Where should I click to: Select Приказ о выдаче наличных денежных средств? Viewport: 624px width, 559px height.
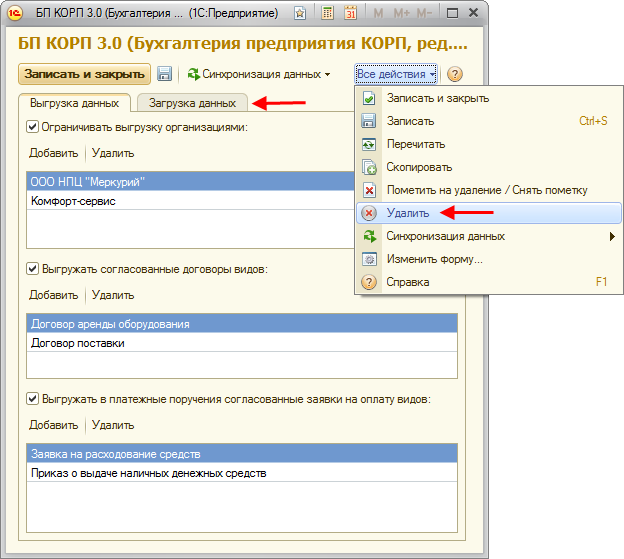pos(242,473)
